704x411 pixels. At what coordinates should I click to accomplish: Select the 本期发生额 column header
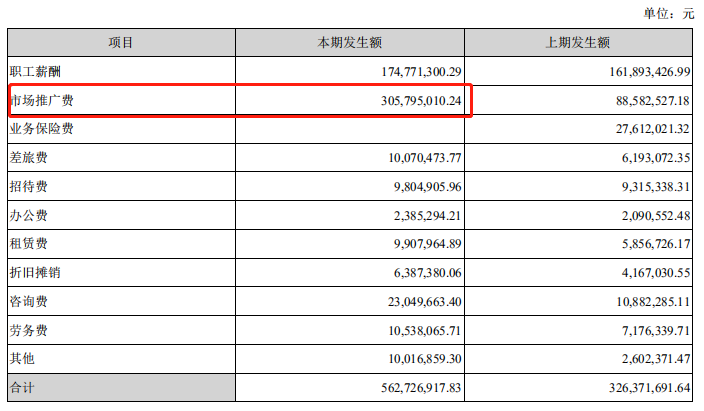click(x=352, y=43)
